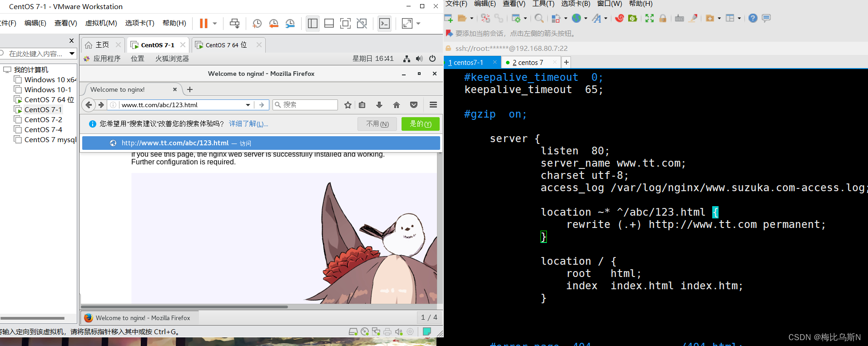This screenshot has height=346, width=868.
Task: Toggle Unity mode in VMware
Action: [362, 23]
